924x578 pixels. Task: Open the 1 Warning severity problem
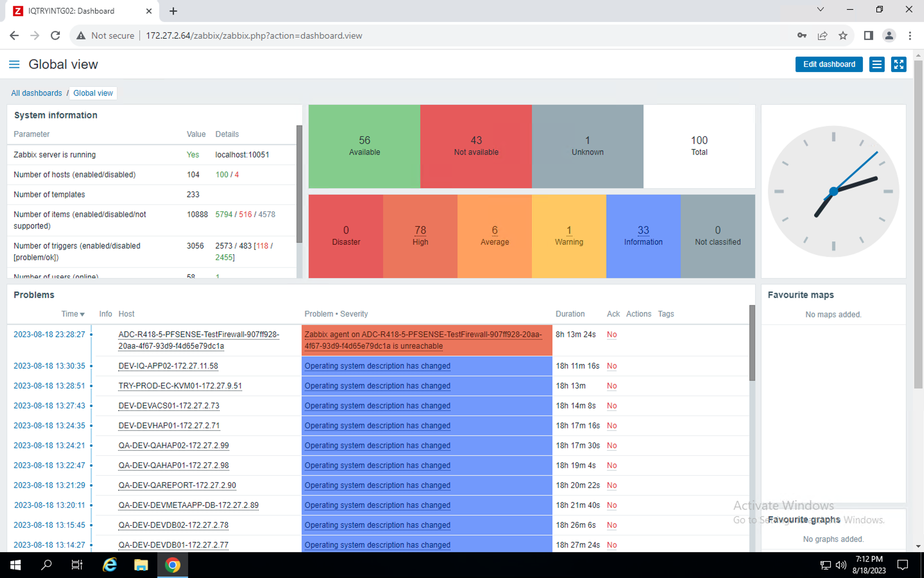click(x=569, y=231)
